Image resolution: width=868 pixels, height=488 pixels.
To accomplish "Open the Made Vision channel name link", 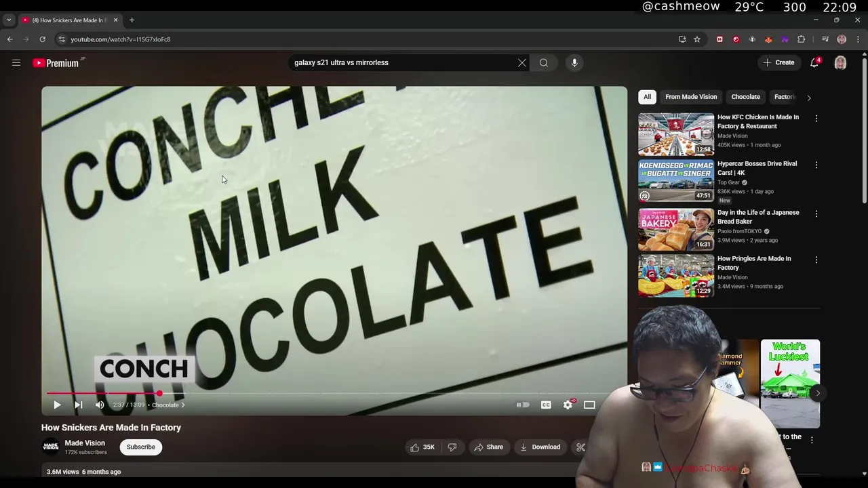I will point(85,443).
